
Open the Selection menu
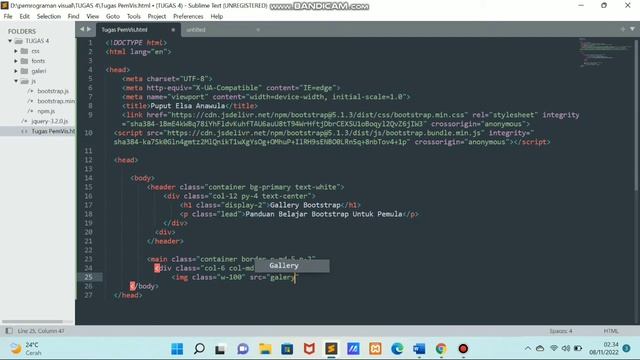(49, 16)
